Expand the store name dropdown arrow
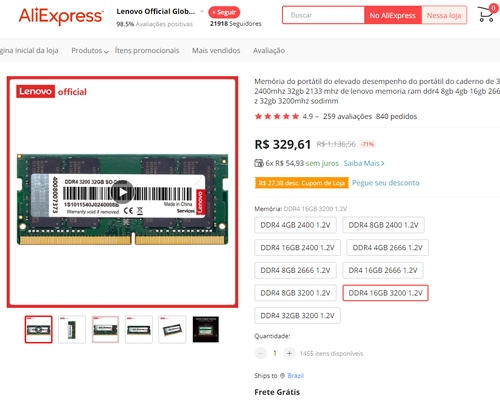The image size is (500, 400). (202, 12)
